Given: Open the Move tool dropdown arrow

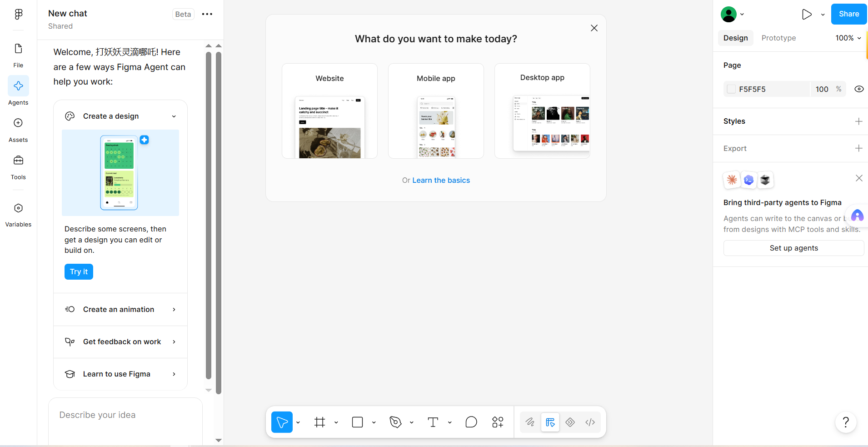Looking at the screenshot, I should [x=298, y=422].
